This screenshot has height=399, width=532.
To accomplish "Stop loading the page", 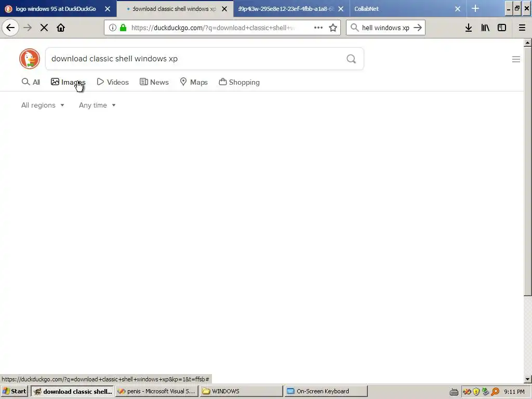I will [44, 28].
